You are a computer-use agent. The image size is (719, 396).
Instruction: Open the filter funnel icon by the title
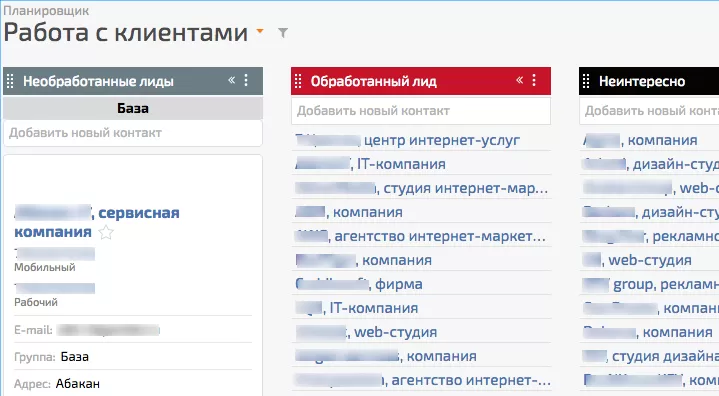(x=283, y=33)
